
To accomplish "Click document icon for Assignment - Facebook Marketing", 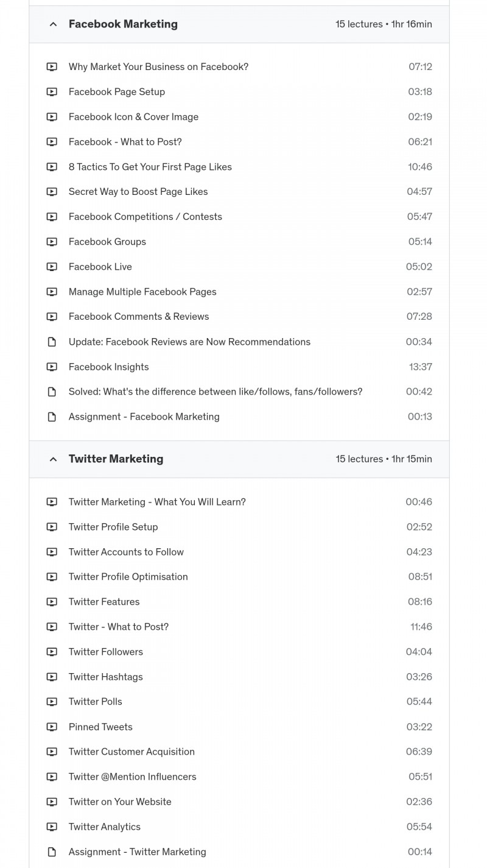I will click(x=52, y=417).
